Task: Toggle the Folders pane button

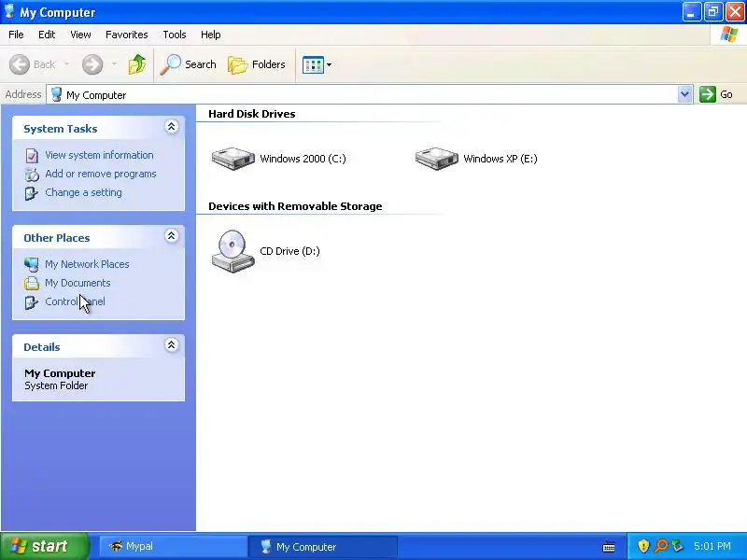Action: click(256, 64)
